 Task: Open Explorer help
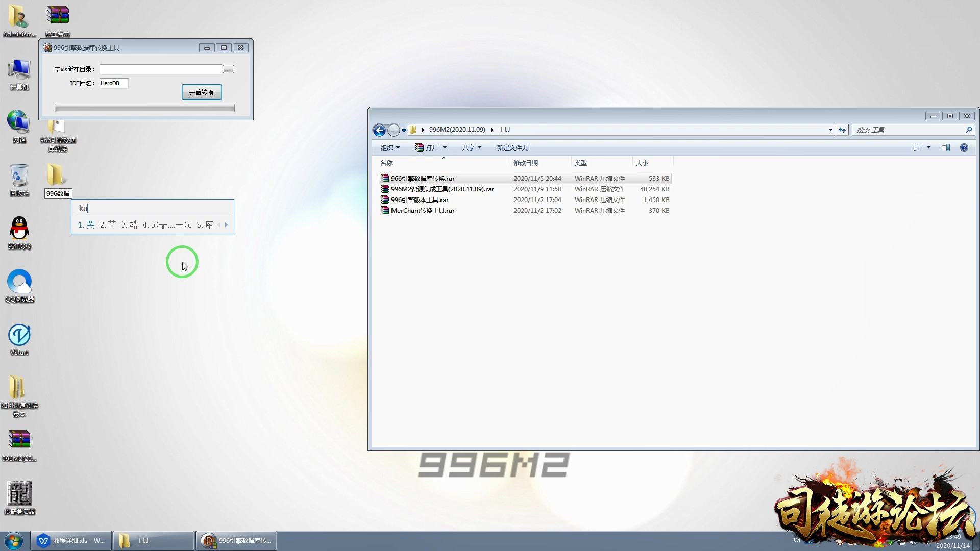[x=964, y=147]
